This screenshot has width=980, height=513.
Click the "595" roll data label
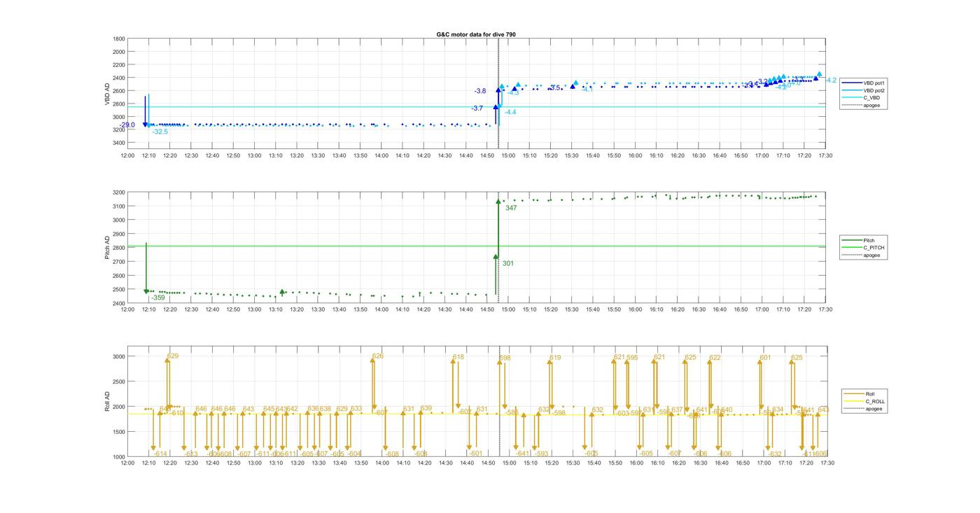632,358
